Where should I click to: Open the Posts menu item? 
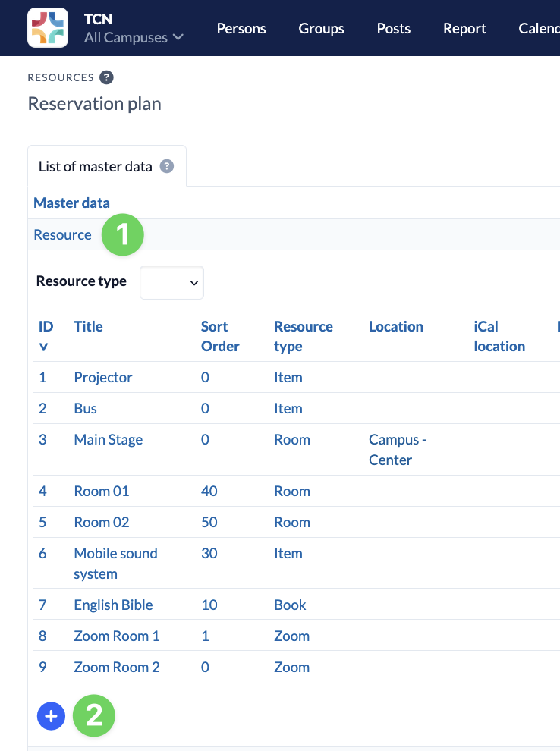(393, 28)
